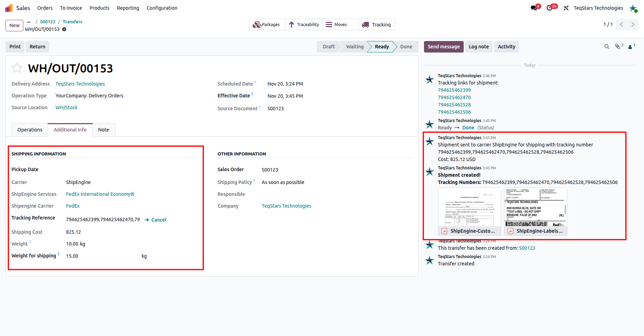644x336 pixels.
Task: Open the WH/Stock source location link
Action: click(66, 107)
